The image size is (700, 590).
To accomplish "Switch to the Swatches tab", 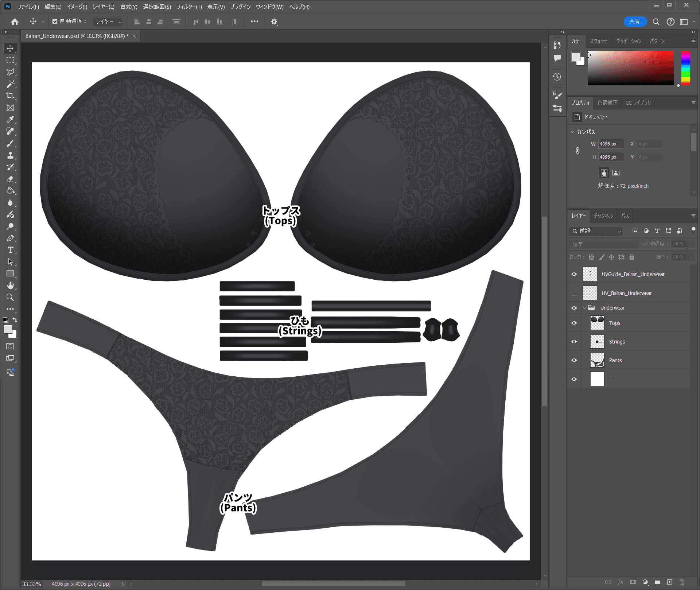I will click(598, 41).
